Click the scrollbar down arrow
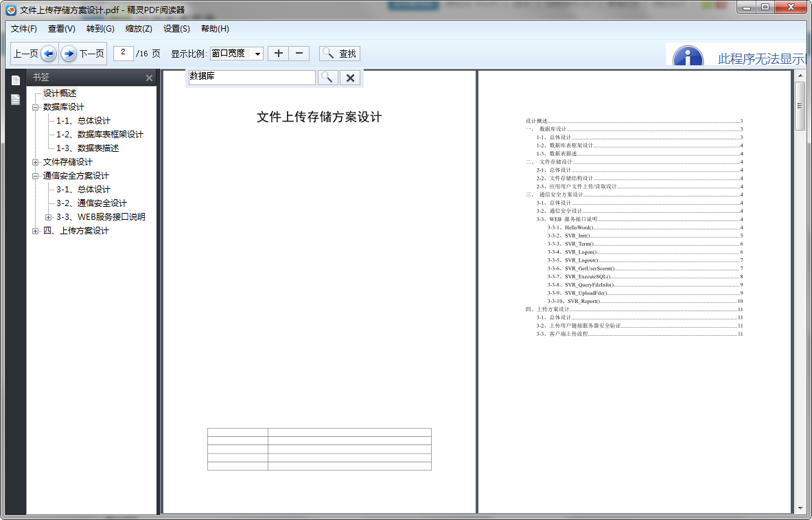The height and width of the screenshot is (520, 812). tap(800, 508)
